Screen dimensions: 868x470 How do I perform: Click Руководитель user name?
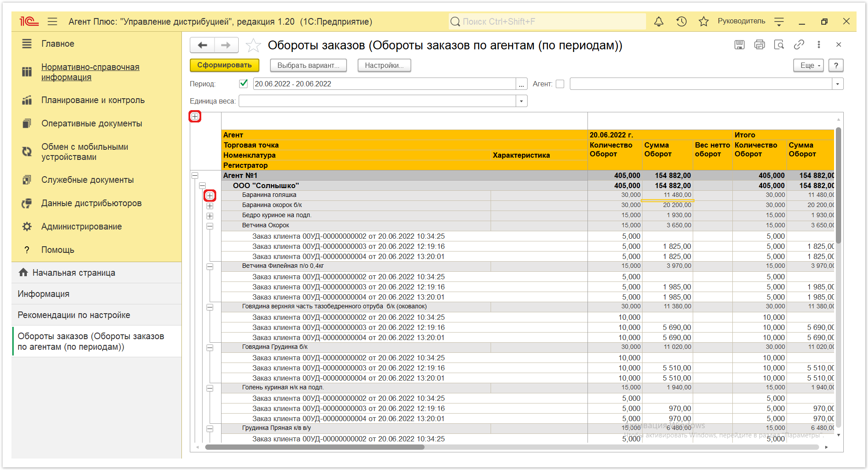[741, 21]
